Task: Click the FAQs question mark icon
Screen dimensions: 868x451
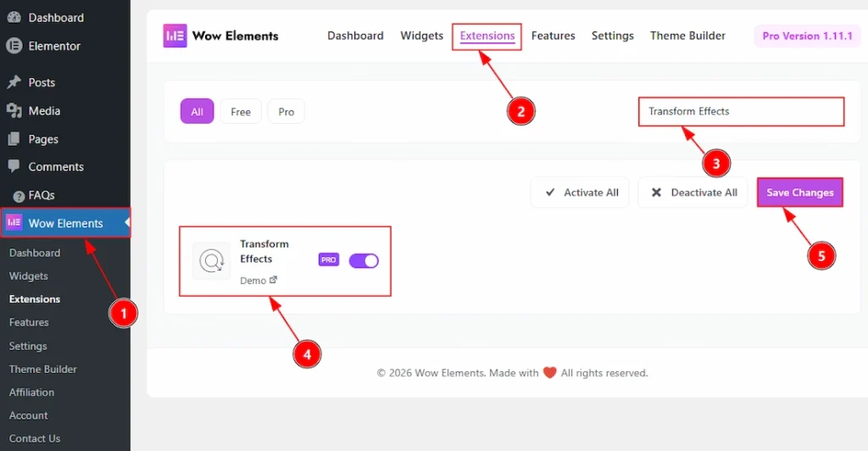Action: click(x=19, y=196)
